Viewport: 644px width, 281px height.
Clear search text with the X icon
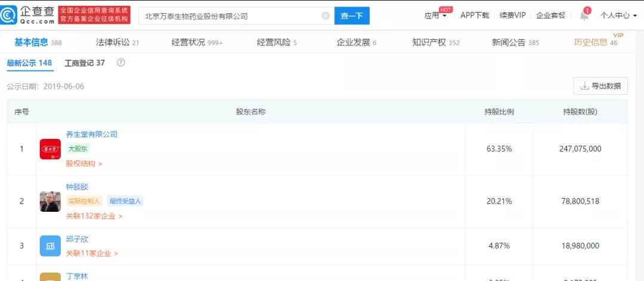pos(326,16)
